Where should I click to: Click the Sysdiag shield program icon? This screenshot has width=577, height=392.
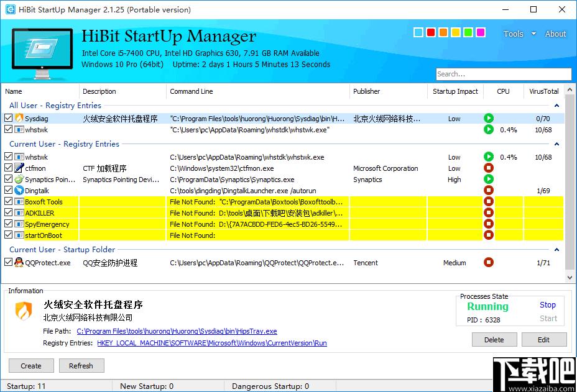(19, 118)
